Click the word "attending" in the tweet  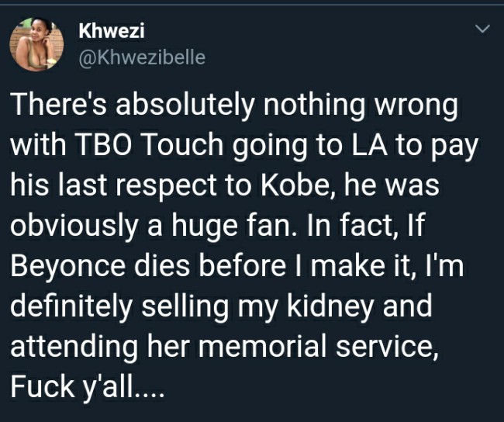pyautogui.click(x=74, y=347)
